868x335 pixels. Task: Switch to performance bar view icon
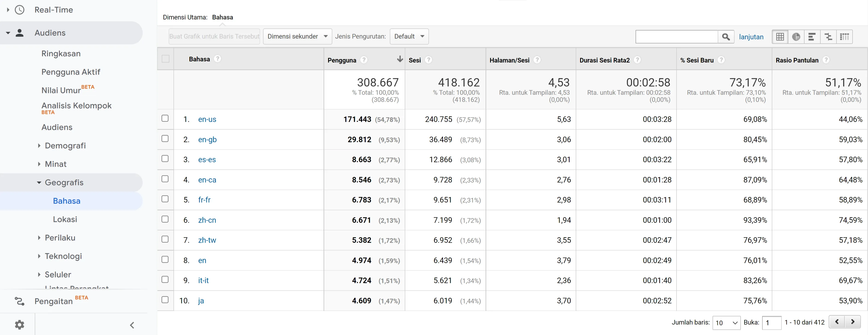click(x=812, y=37)
